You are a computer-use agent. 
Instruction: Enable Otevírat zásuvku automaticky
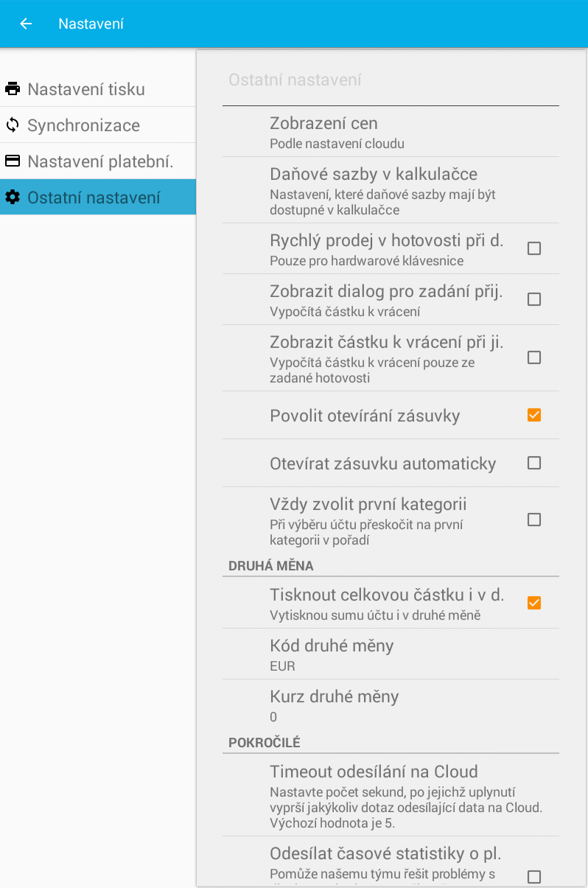point(534,463)
